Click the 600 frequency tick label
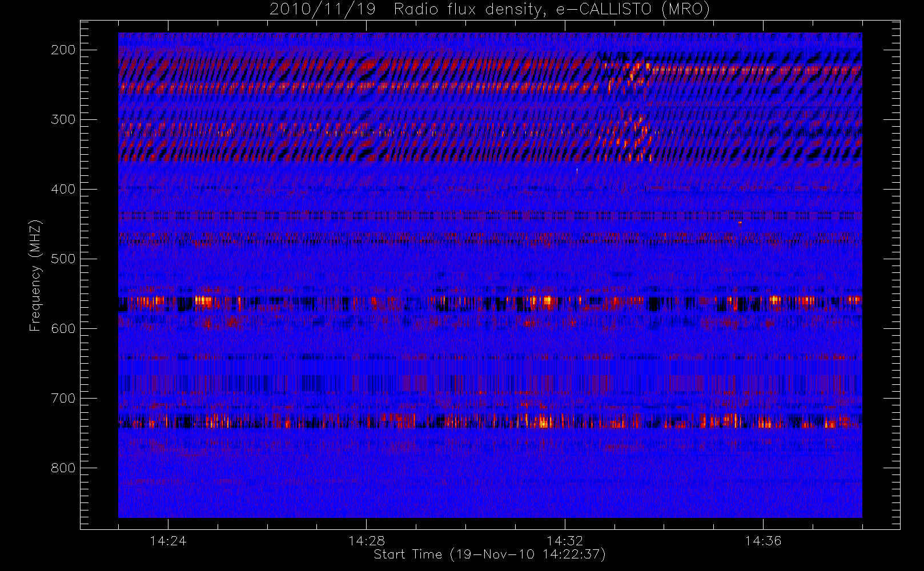 click(63, 328)
